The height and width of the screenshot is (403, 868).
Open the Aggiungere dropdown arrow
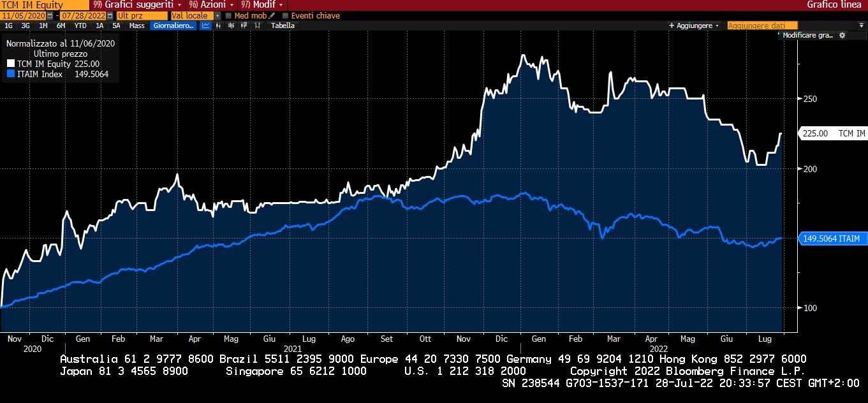(717, 26)
